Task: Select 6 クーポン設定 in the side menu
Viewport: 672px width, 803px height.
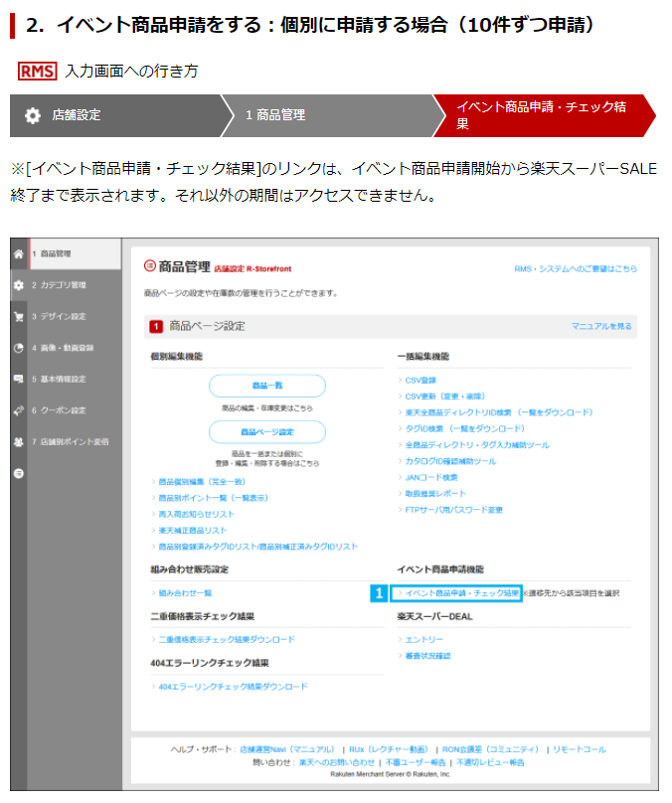Action: tap(75, 410)
